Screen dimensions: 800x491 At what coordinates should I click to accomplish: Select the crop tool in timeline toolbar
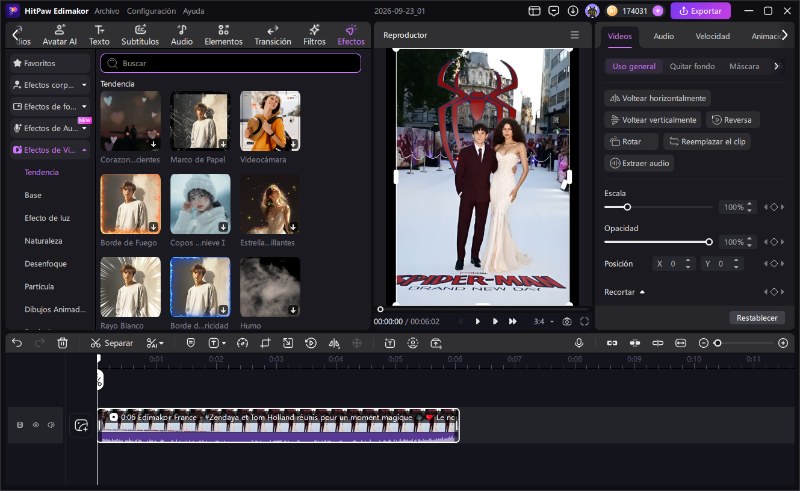point(265,343)
